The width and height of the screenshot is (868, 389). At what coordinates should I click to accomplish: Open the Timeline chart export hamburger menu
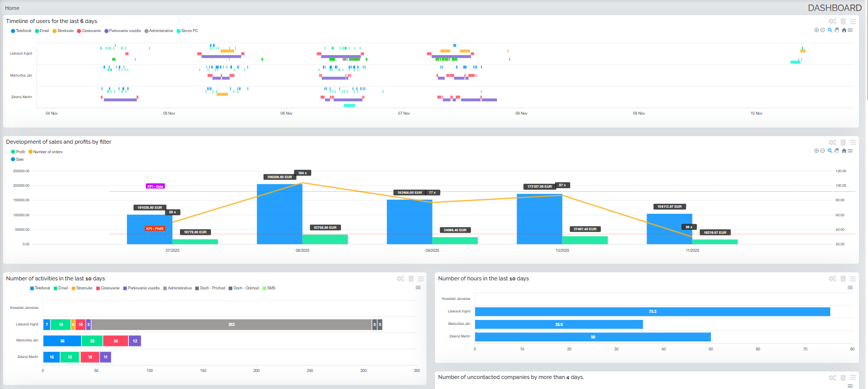click(850, 30)
